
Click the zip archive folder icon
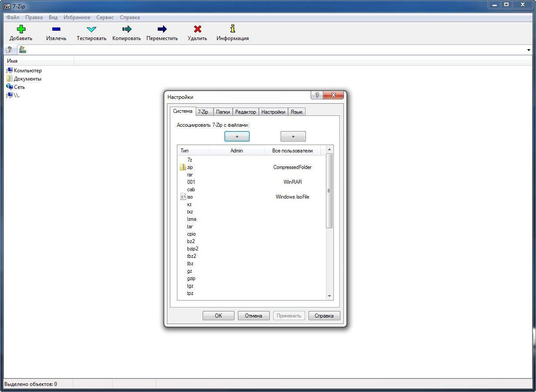183,167
